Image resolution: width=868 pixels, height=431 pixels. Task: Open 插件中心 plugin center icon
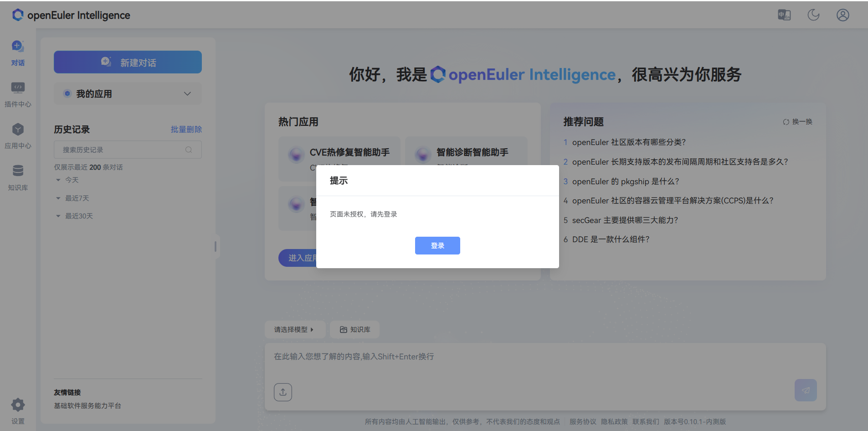(x=18, y=88)
